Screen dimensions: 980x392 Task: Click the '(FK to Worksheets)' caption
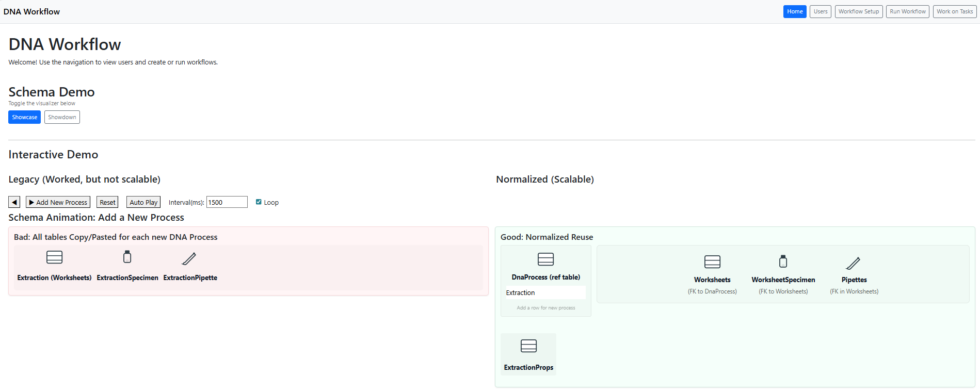click(783, 291)
